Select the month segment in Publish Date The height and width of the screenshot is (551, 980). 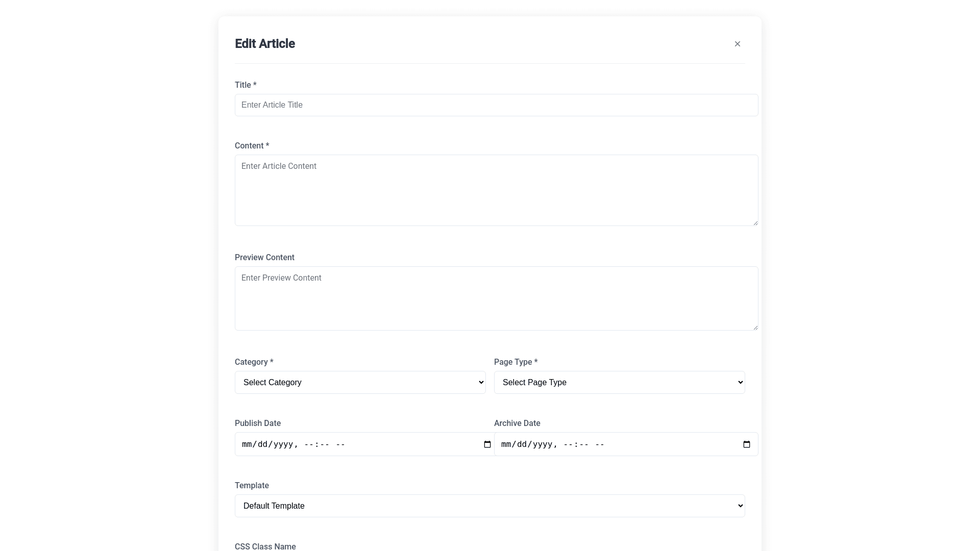[248, 445]
